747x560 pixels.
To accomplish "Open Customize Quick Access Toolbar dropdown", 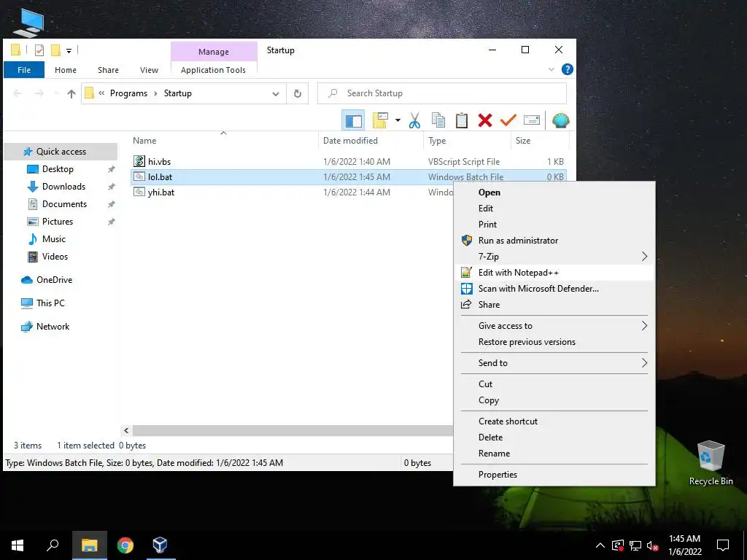I will pos(69,50).
